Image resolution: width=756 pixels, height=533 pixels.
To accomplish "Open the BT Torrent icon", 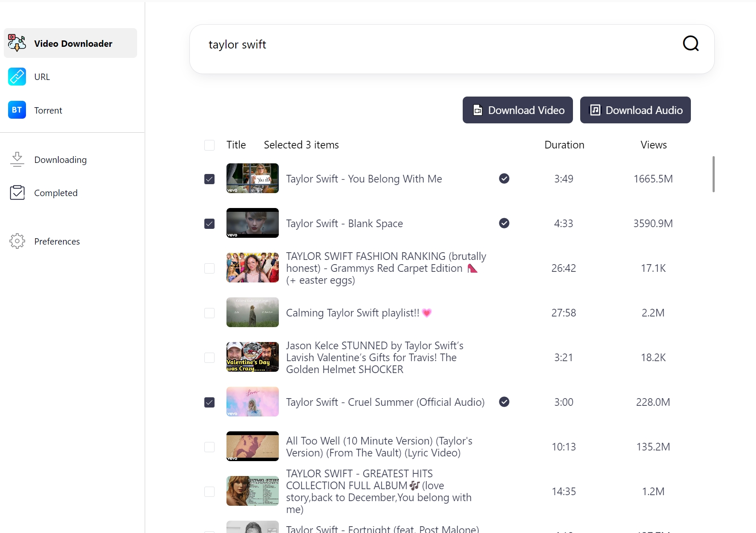I will point(17,110).
